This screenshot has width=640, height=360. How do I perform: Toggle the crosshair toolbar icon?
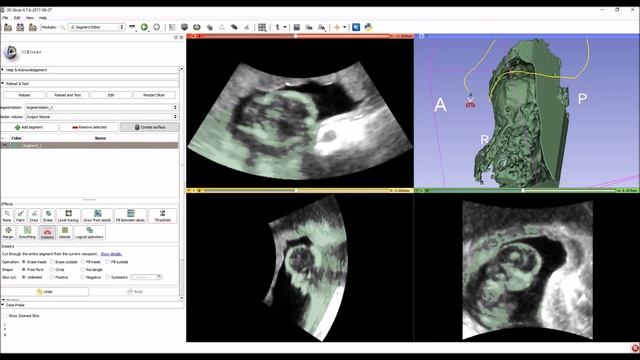click(x=337, y=27)
